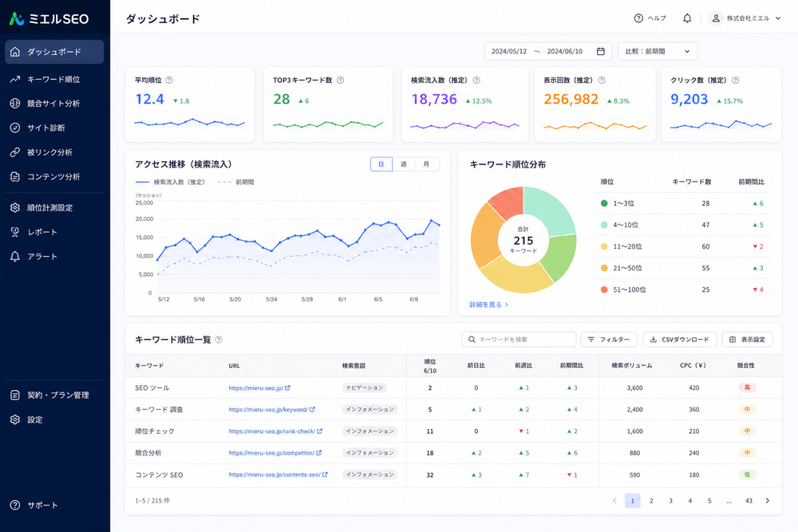Screen dimensions: 798x532
Task: Click the アラート bell icon in sidebar
Action: click(15, 256)
